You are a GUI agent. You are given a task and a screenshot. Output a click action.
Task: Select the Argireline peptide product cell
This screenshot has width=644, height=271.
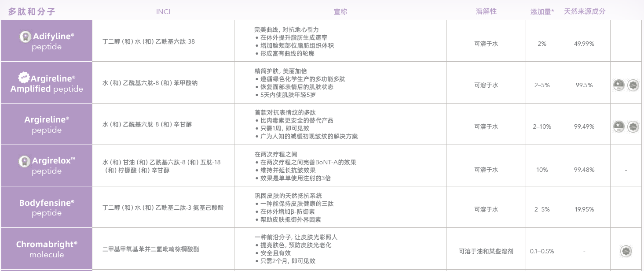(x=47, y=125)
